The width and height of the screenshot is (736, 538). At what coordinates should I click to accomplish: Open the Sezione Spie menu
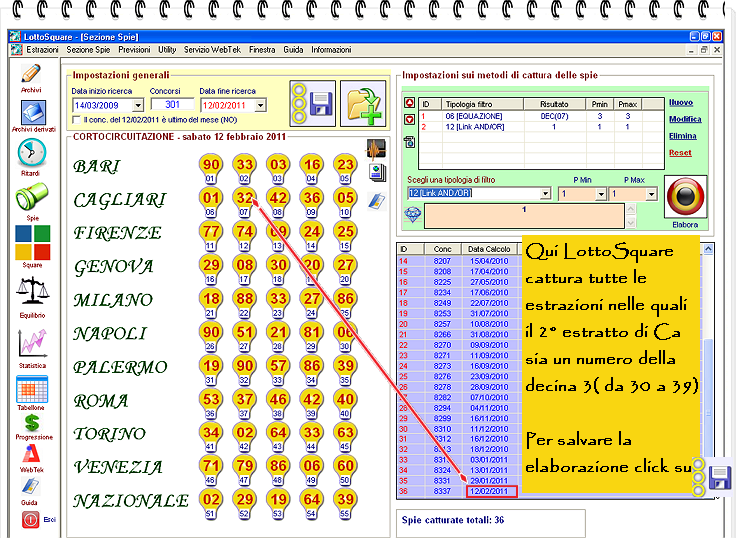tap(88, 50)
